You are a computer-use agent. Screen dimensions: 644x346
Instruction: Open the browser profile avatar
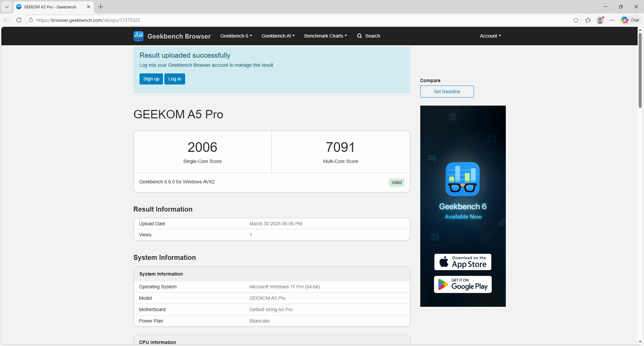[600, 20]
